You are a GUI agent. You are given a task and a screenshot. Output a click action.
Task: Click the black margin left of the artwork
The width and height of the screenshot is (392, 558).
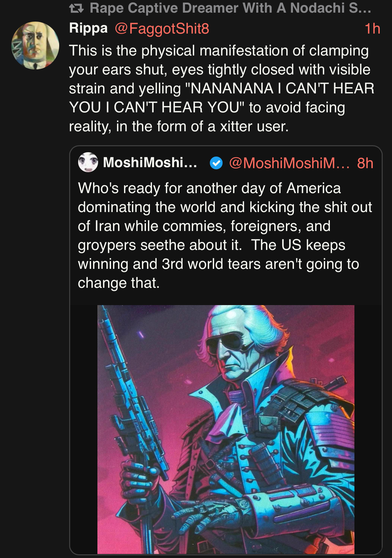coord(83,429)
